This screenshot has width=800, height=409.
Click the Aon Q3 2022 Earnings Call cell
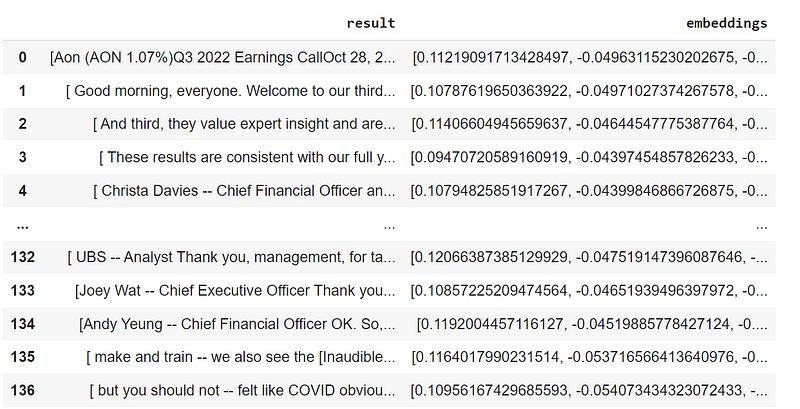pyautogui.click(x=222, y=57)
